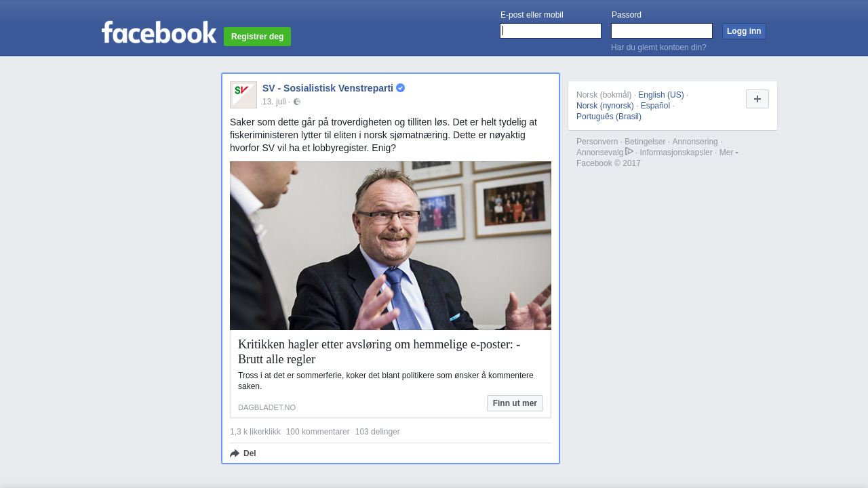
Task: Open SV - Sosialistisk Venstreparti page link
Action: click(x=328, y=88)
